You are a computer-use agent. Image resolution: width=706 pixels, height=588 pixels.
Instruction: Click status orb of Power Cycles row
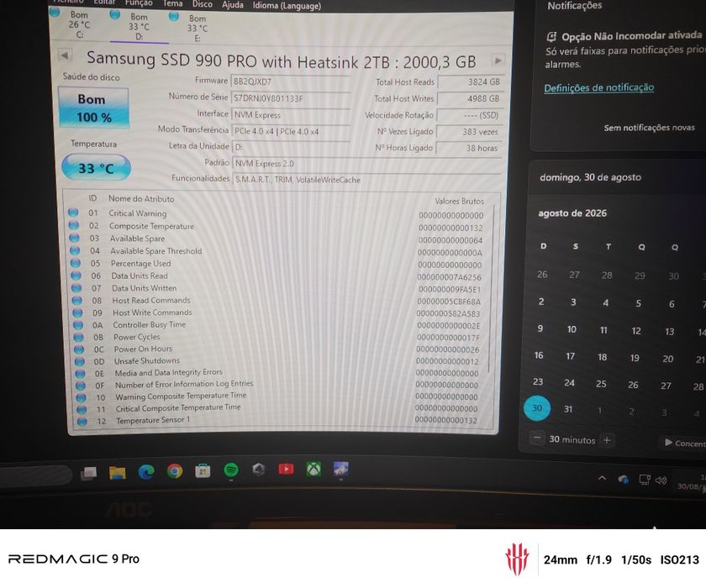pyautogui.click(x=79, y=337)
